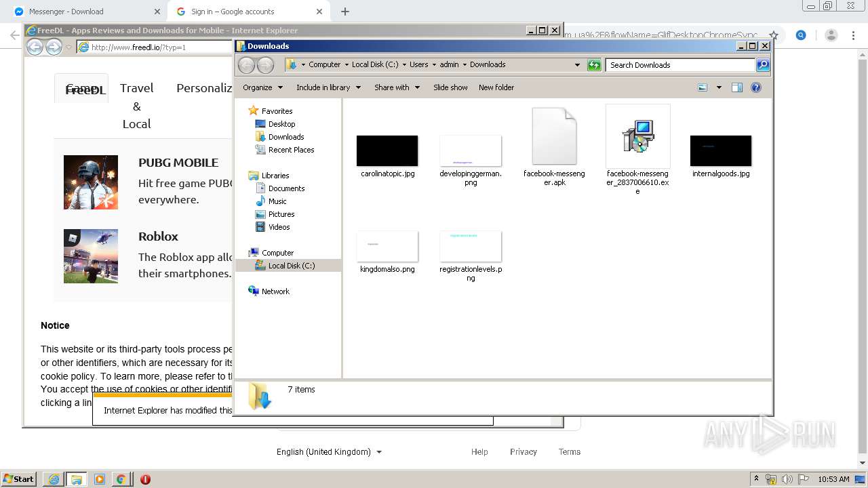Select carolinatopic.jpg thumbnail
868x488 pixels.
[387, 150]
